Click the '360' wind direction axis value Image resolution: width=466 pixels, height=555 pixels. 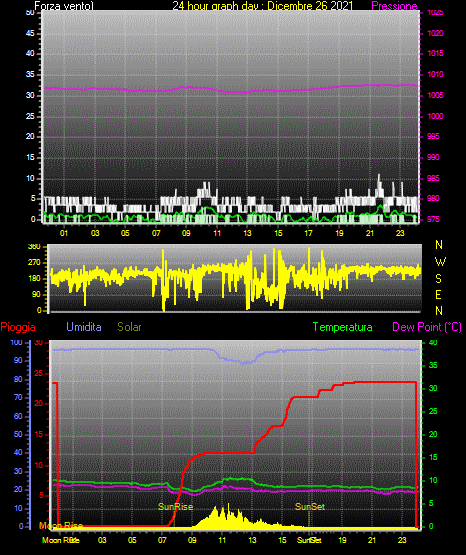pos(34,247)
